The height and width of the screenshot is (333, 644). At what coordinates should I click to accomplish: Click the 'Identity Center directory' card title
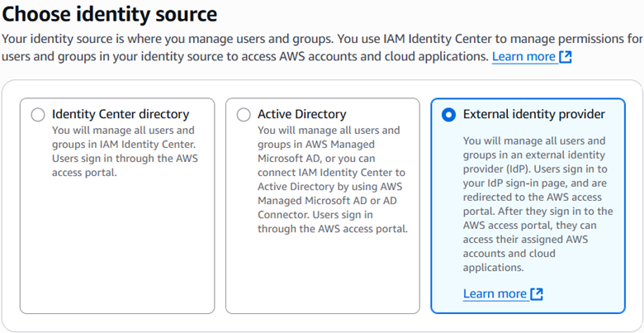point(121,114)
